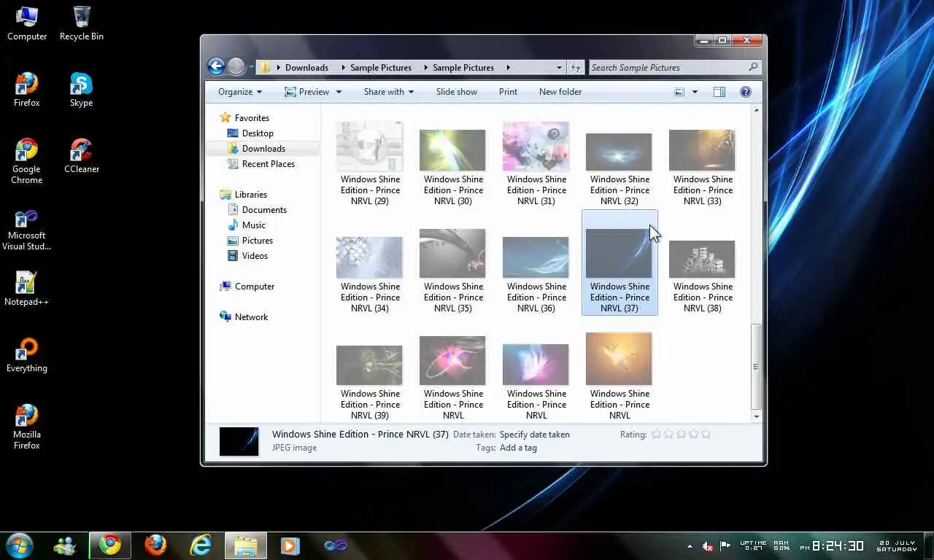The height and width of the screenshot is (560, 934).
Task: Open Explorer help question mark icon
Action: point(746,92)
